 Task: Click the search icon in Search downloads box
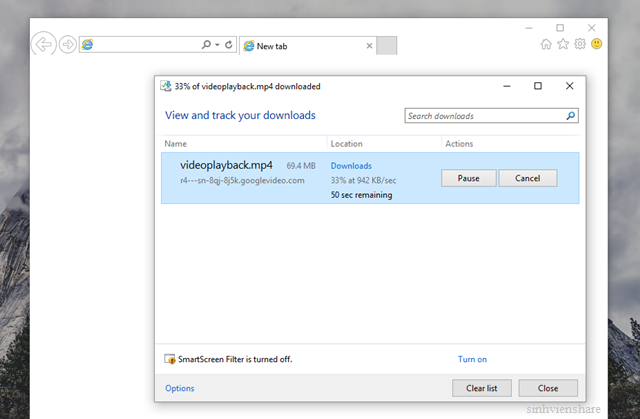point(571,116)
